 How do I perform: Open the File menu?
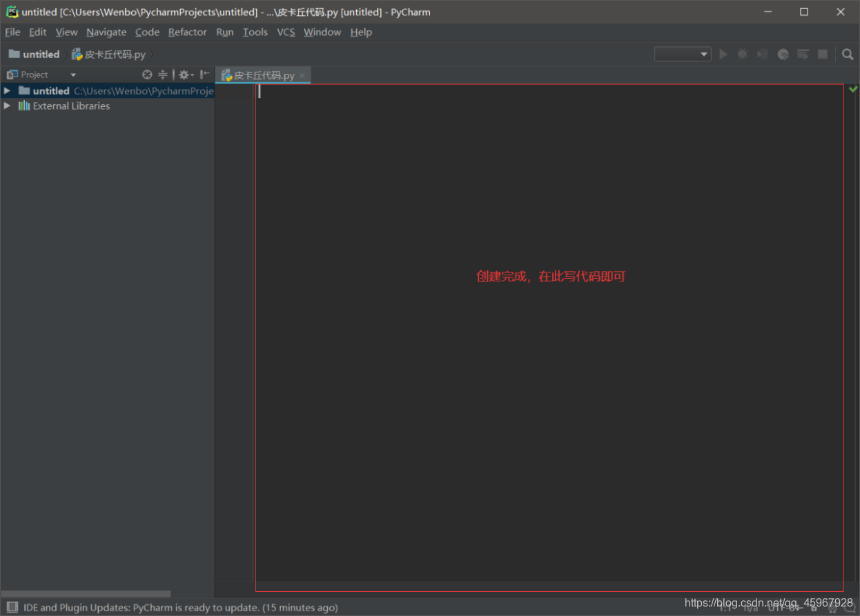tap(12, 32)
